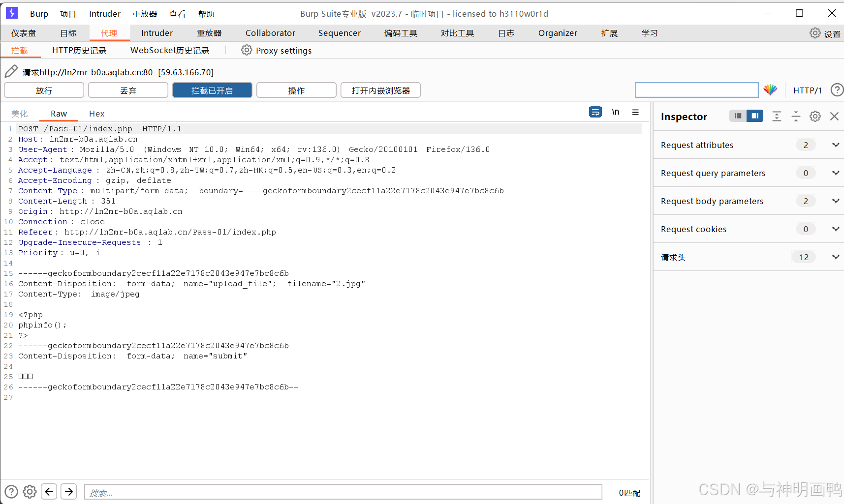Collapse all Inspector sections icon
Image resolution: width=844 pixels, height=504 pixels.
796,116
